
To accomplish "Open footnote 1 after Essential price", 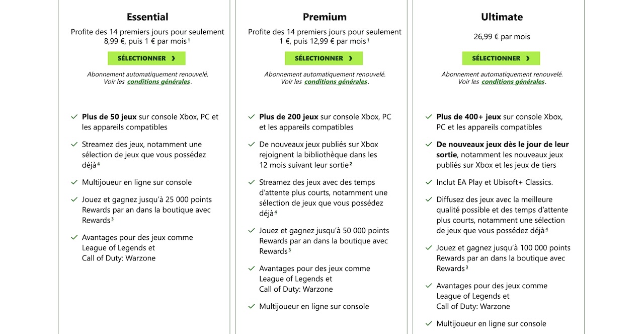I will [x=189, y=40].
